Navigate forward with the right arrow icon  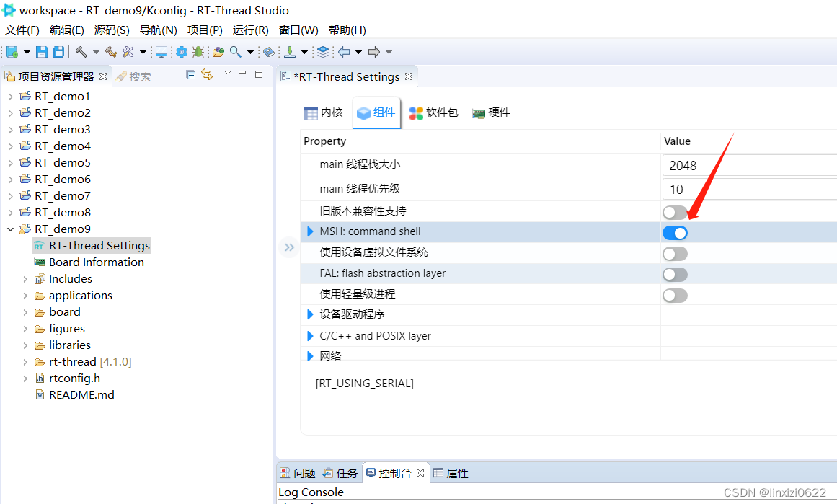coord(374,52)
